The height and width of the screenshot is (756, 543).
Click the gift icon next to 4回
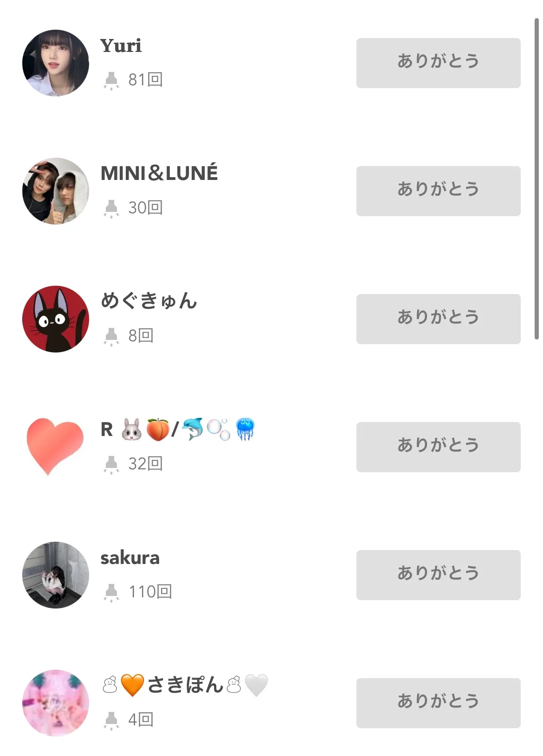pos(111,720)
